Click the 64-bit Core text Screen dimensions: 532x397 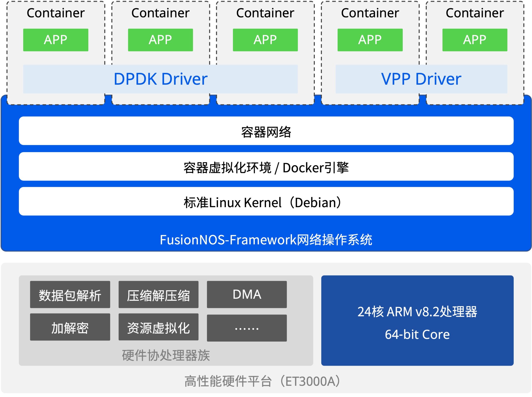(417, 334)
